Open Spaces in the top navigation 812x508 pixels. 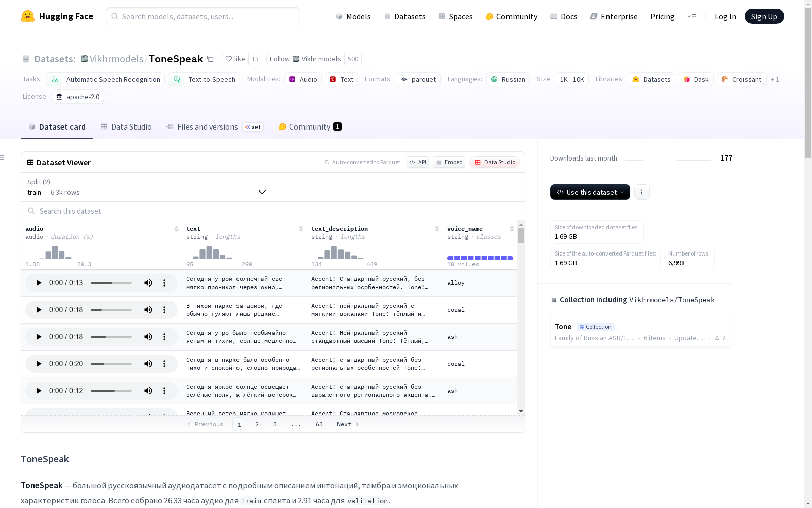[456, 16]
